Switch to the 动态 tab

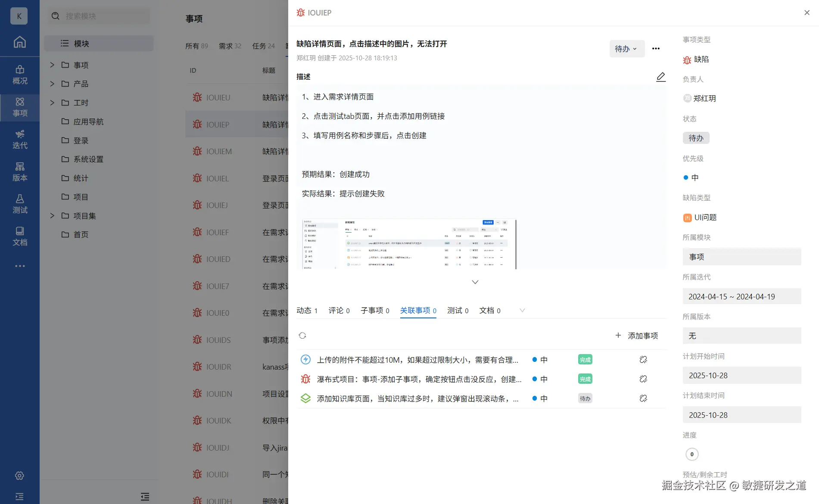[x=307, y=311]
